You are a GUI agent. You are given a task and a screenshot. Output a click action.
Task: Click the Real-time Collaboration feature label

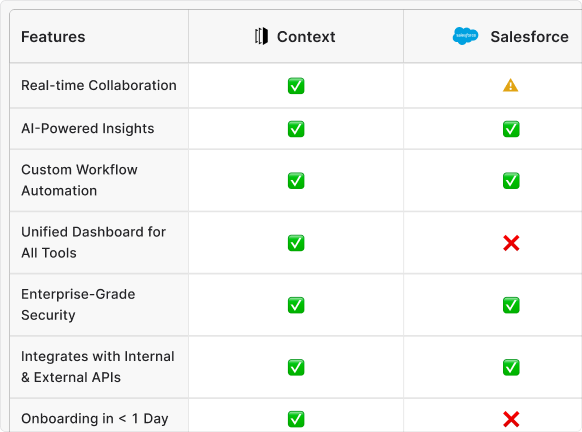click(99, 85)
